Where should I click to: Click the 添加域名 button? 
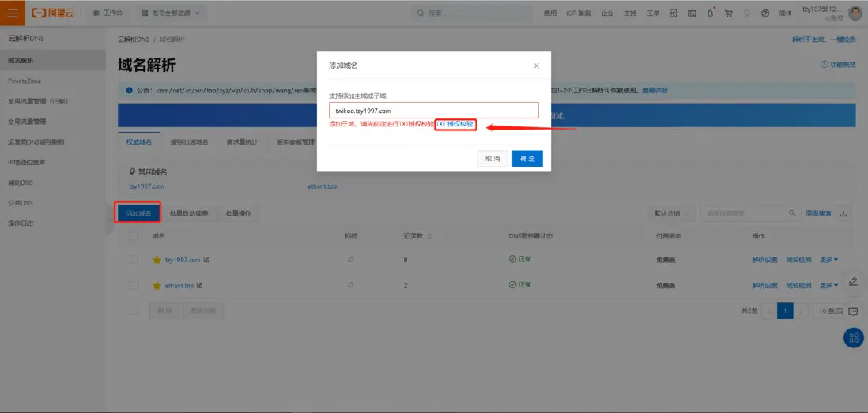tap(138, 213)
